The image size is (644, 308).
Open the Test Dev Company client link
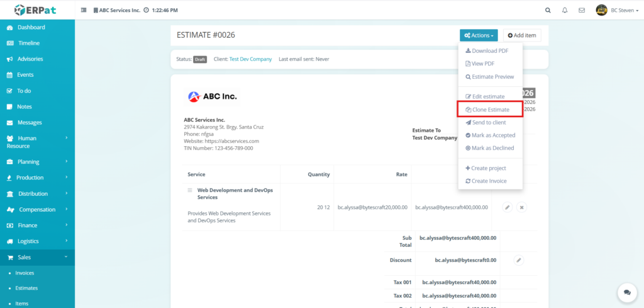(250, 59)
